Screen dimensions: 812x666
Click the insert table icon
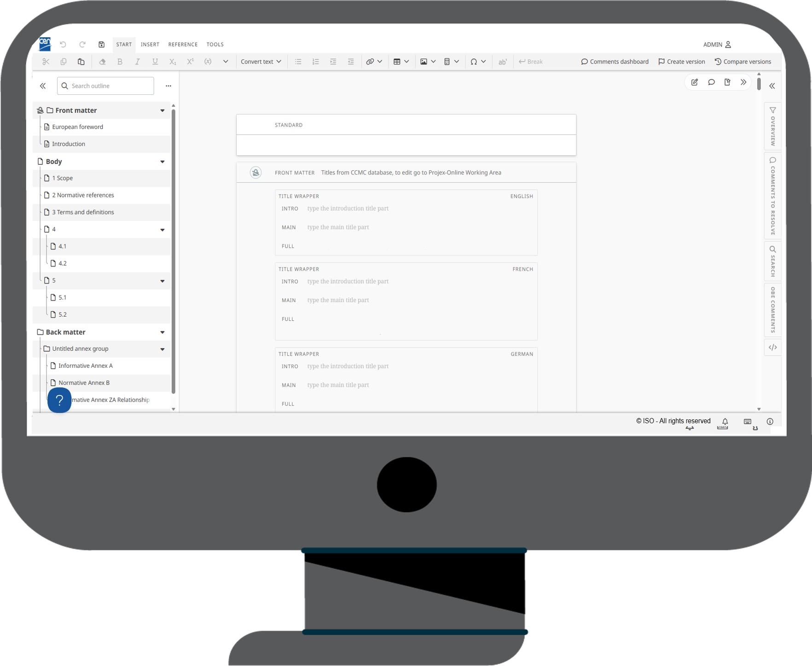point(397,62)
